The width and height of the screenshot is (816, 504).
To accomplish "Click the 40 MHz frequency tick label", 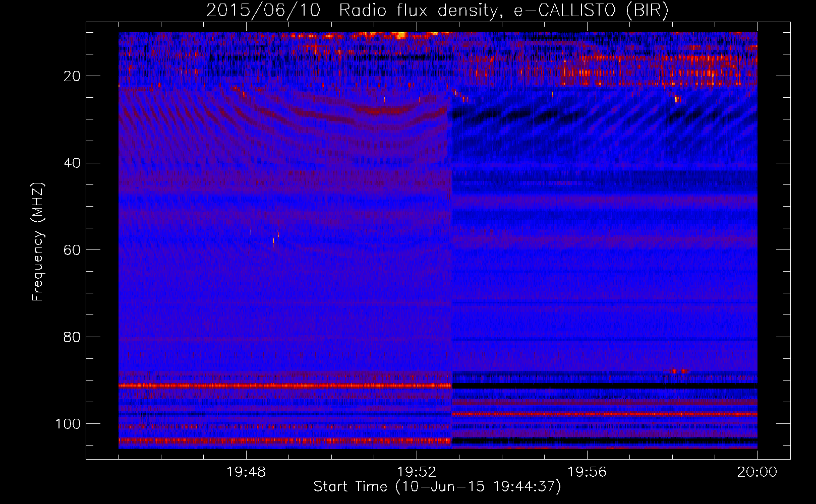I will 72,163.
